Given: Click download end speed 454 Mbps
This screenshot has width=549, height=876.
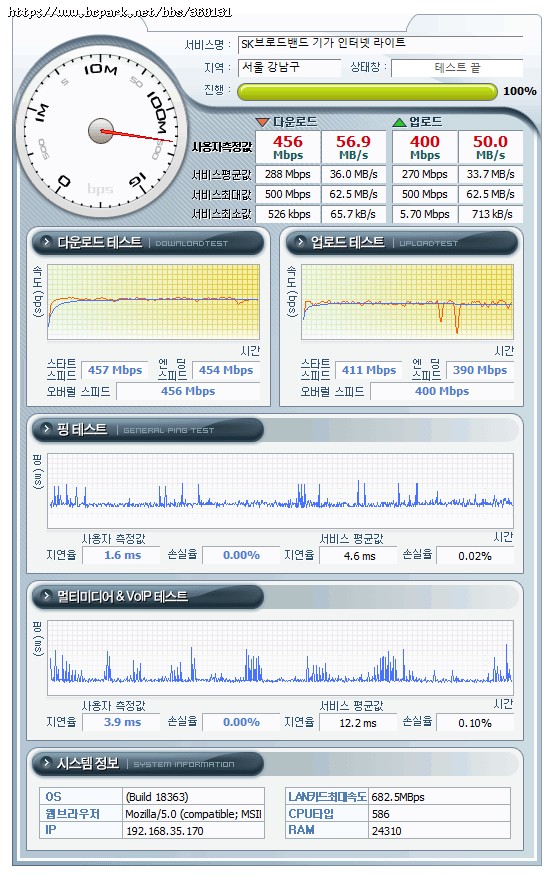Looking at the screenshot, I should (226, 370).
